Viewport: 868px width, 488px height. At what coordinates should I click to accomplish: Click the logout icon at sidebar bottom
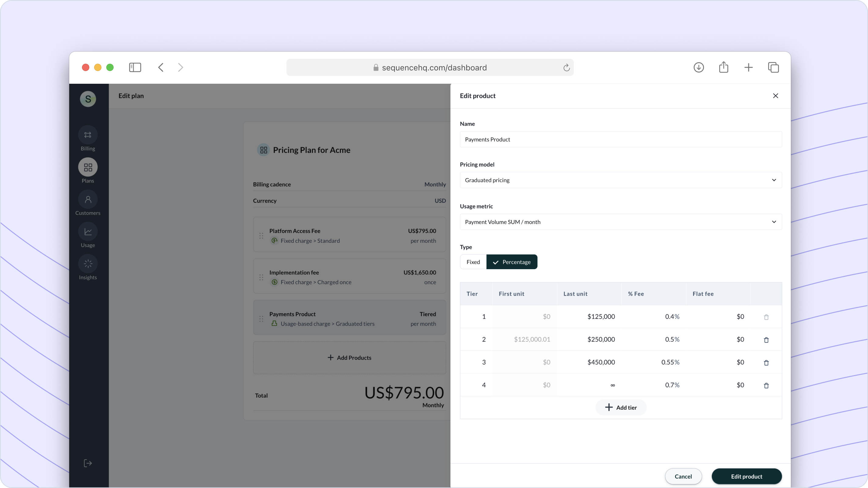[x=88, y=463]
